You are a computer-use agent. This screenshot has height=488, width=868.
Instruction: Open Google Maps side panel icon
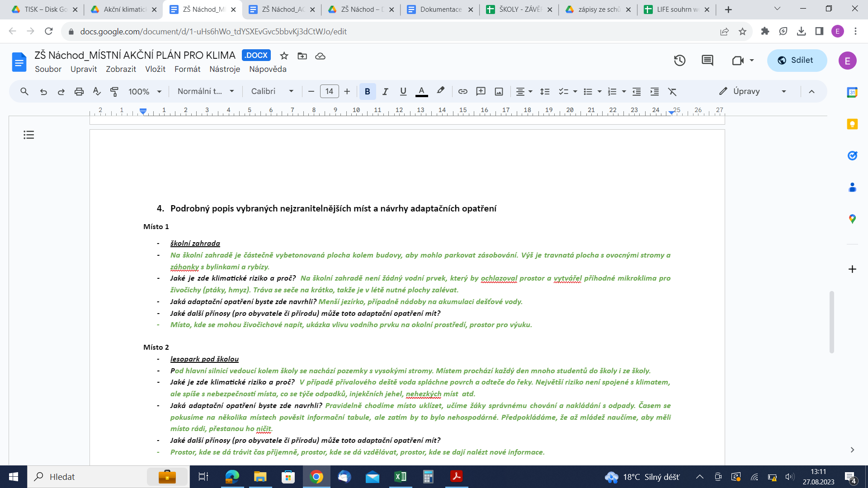852,219
